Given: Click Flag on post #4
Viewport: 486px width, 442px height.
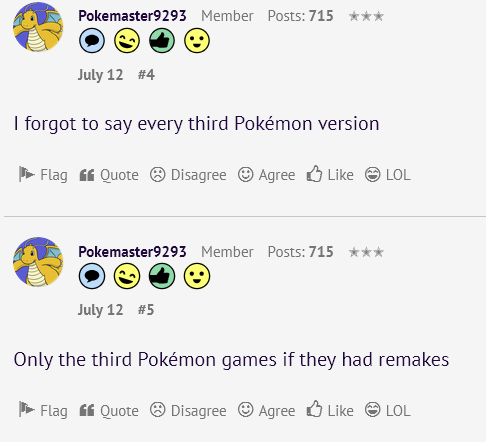Looking at the screenshot, I should pos(43,175).
